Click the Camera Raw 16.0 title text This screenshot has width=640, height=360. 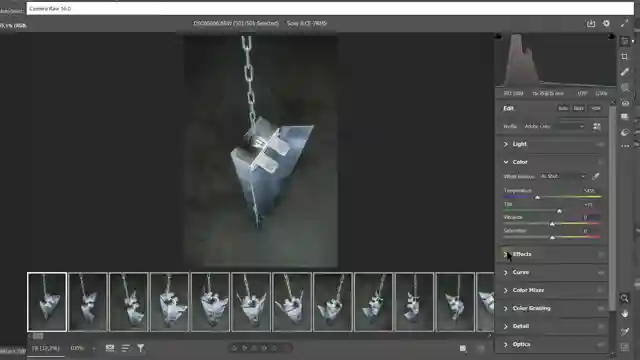point(50,9)
